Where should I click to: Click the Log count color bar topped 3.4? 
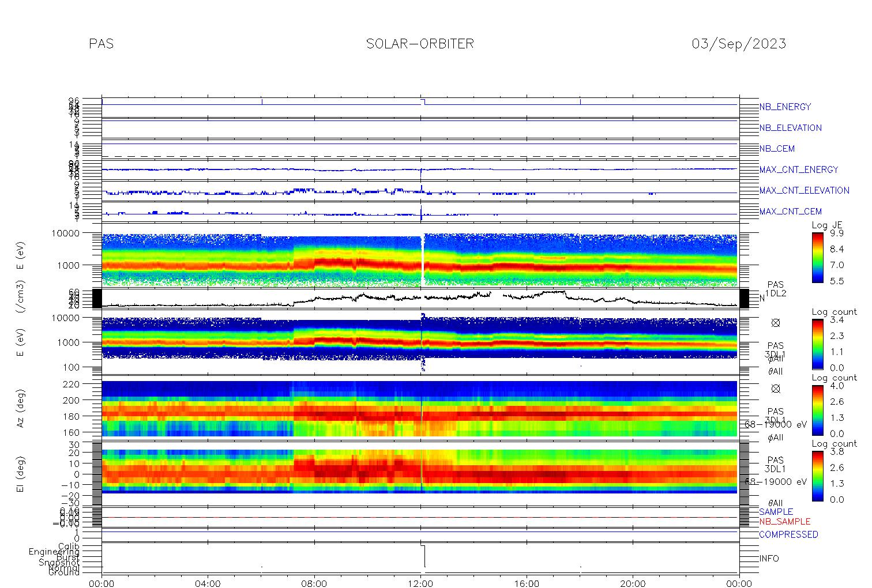[817, 344]
